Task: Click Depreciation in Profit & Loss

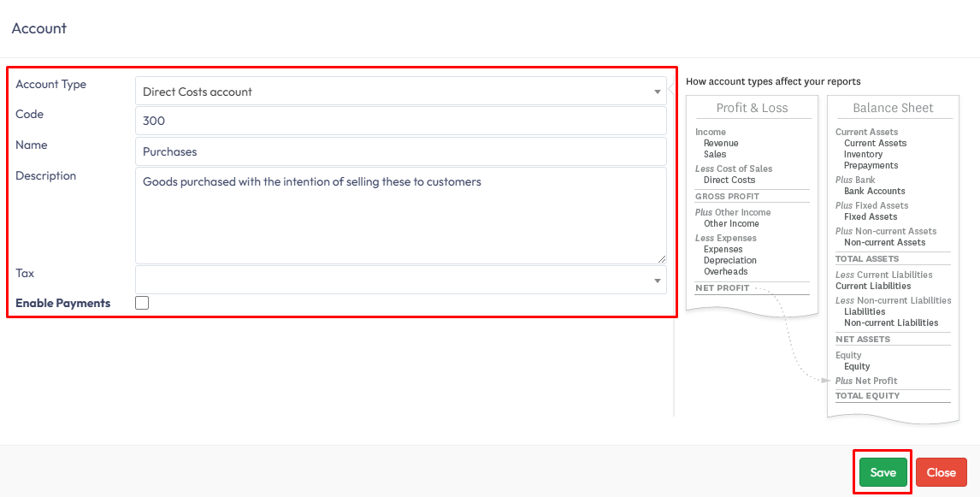Action: point(730,261)
